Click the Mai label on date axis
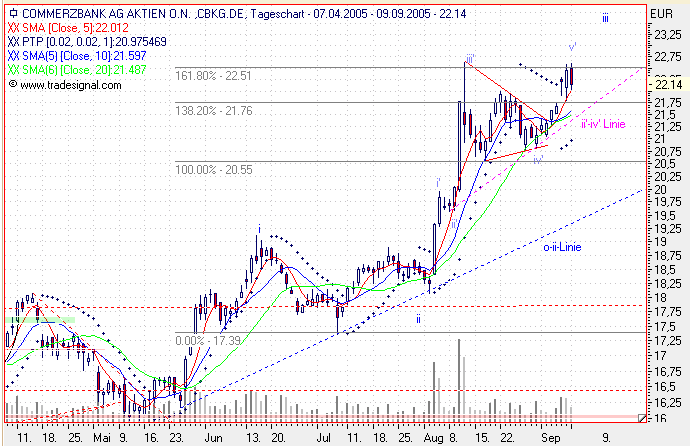Image resolution: width=690 pixels, height=446 pixels. click(102, 438)
